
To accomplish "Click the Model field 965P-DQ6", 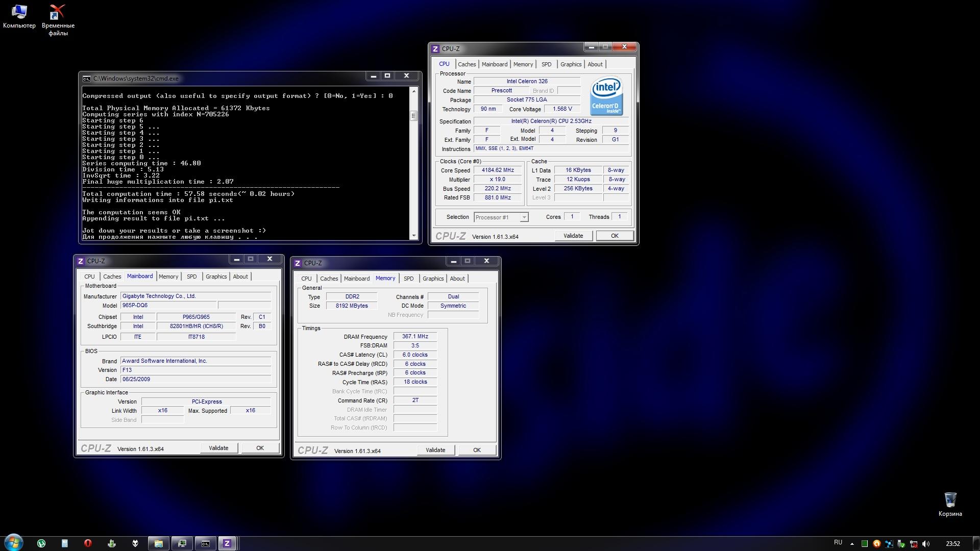I will coord(168,306).
